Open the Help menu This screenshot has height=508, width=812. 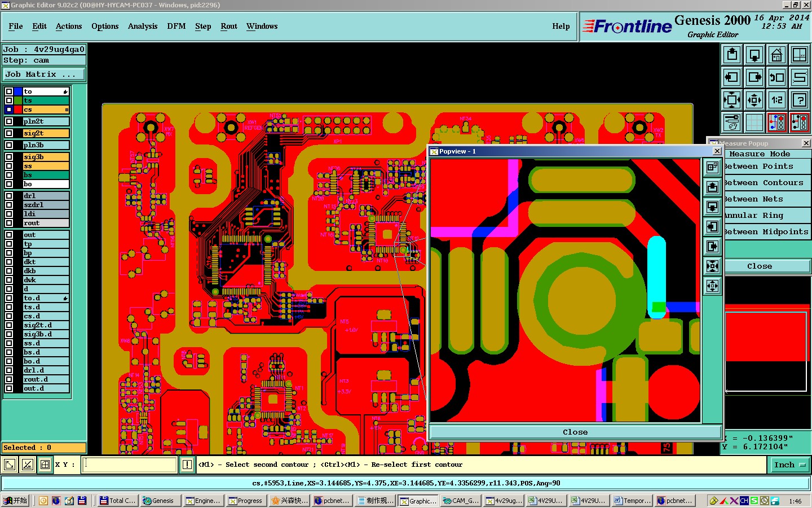click(x=561, y=26)
